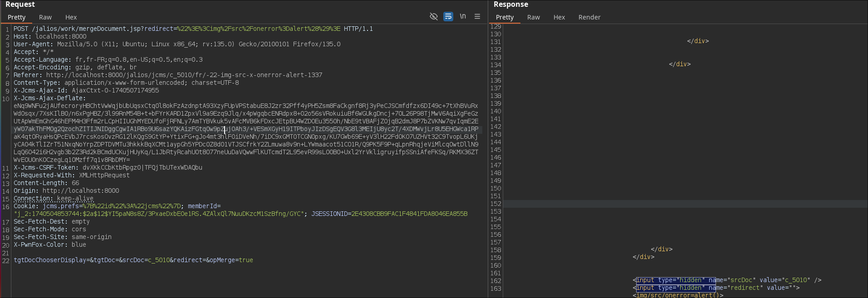Click line number 10 in Request gutter
Screen dimensions: 868x298
pos(5,98)
